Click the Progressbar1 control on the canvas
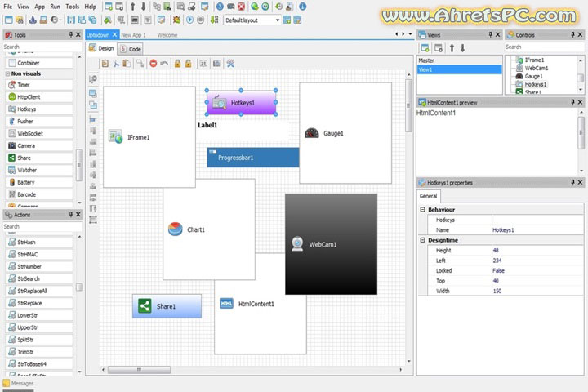This screenshot has width=588, height=392. pos(253,158)
